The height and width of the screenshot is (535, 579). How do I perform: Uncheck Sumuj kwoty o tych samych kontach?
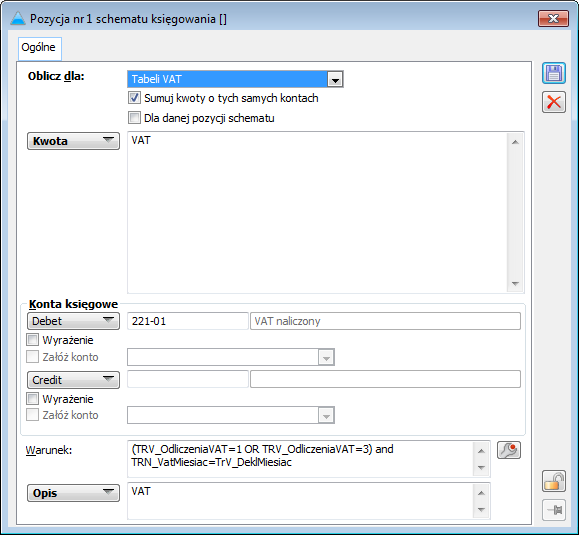tap(134, 98)
